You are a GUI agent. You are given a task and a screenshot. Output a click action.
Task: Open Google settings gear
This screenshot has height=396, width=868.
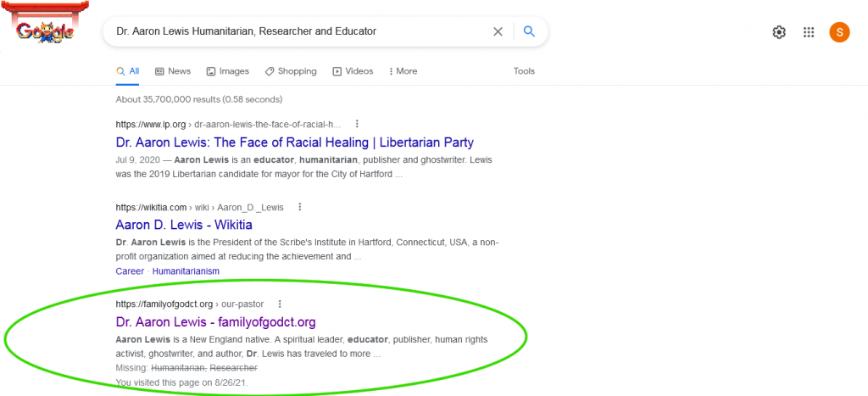[x=779, y=32]
